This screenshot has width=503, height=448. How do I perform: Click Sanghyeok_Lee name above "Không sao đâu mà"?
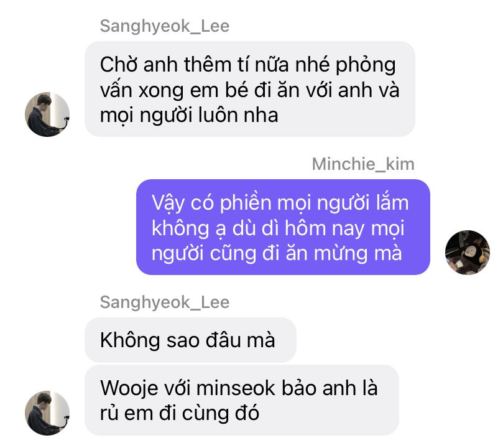point(165,302)
